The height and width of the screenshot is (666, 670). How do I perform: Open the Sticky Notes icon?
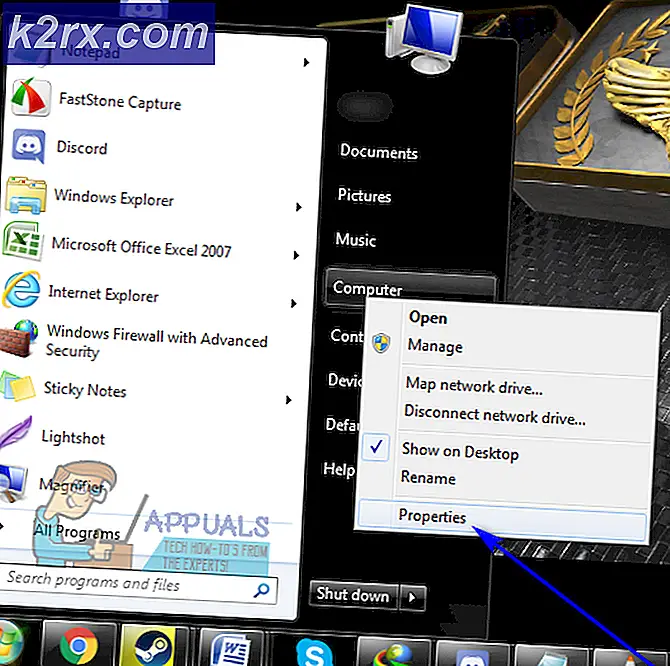[17, 387]
